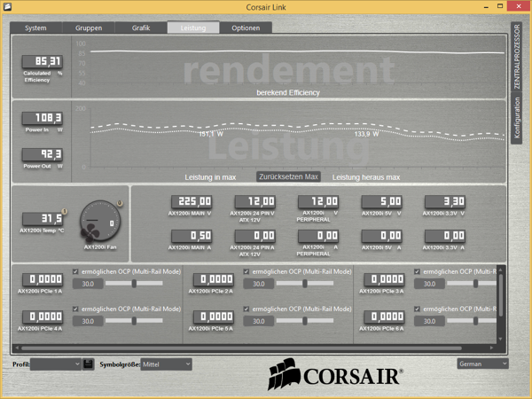532x399 pixels.
Task: Click the vertical scrollbar thumb in OCP panel
Action: [500, 295]
